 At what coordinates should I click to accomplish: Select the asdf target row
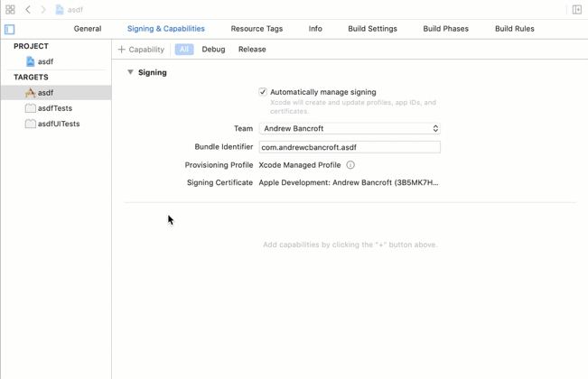56,93
